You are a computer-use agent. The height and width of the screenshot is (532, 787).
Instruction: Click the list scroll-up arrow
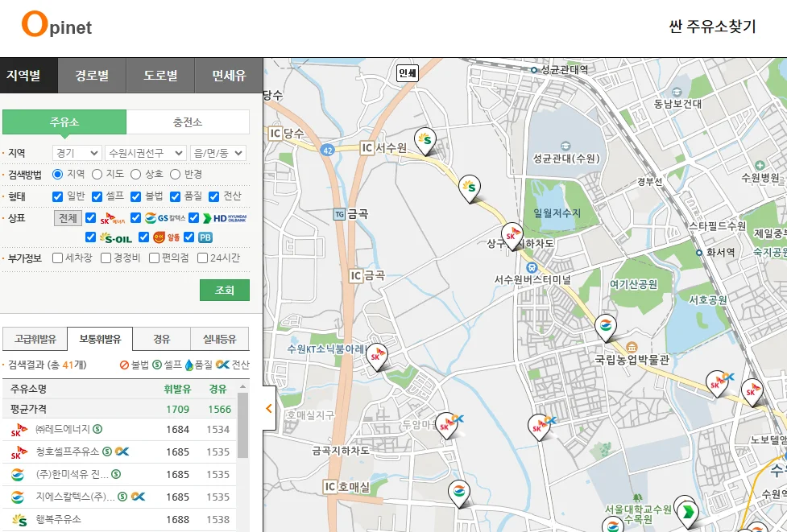pyautogui.click(x=243, y=386)
